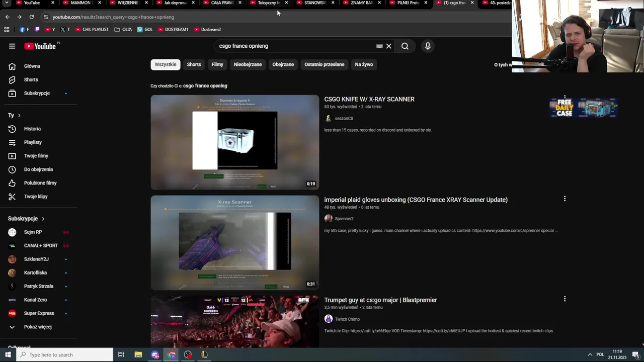Viewport: 644px width, 362px height.
Task: Clear the search query with the X
Action: click(388, 46)
